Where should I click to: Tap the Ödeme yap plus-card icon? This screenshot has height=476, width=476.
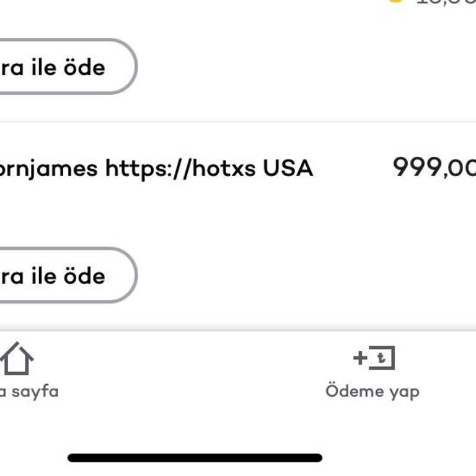(373, 358)
